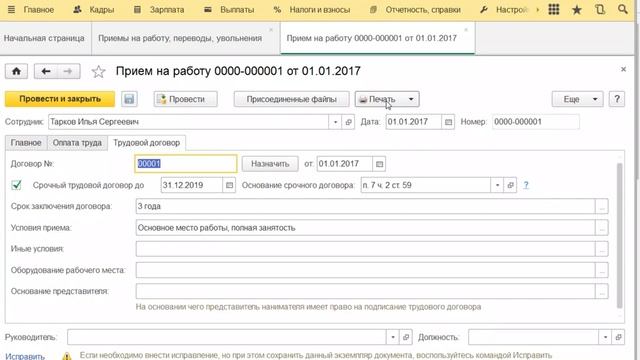Select the Трудовой договор tab
Image resolution: width=640 pixels, height=360 pixels.
point(147,143)
